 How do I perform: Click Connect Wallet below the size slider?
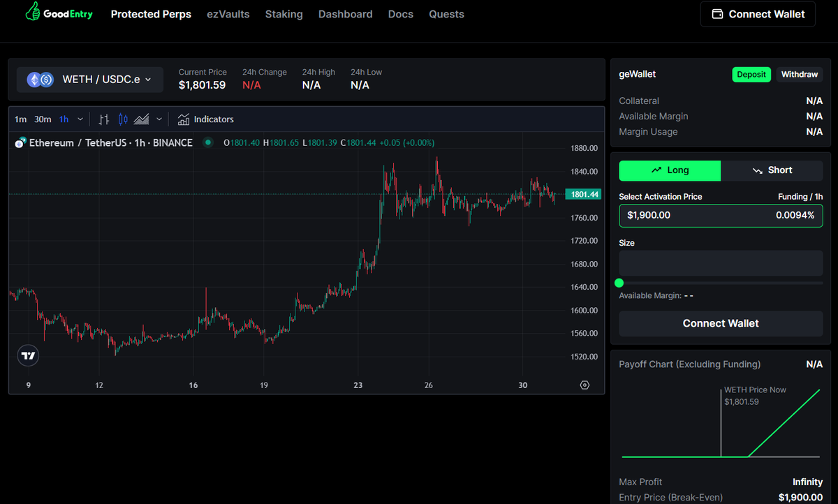point(721,323)
